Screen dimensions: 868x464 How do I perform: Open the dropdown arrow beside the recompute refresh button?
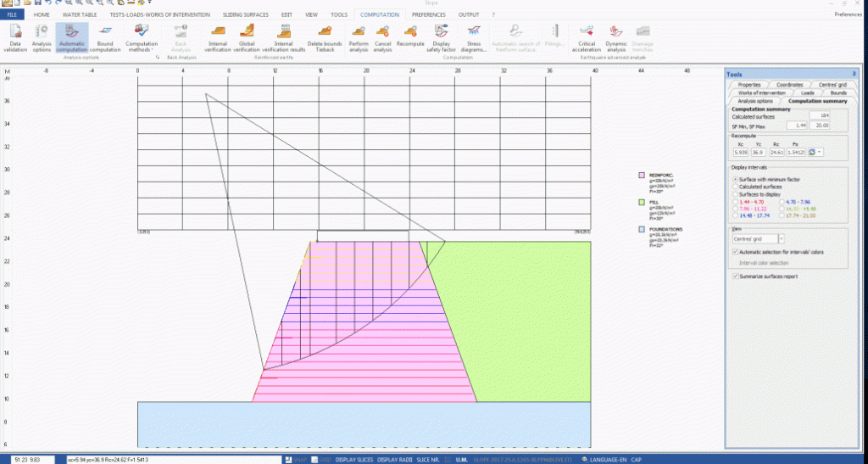(821, 153)
